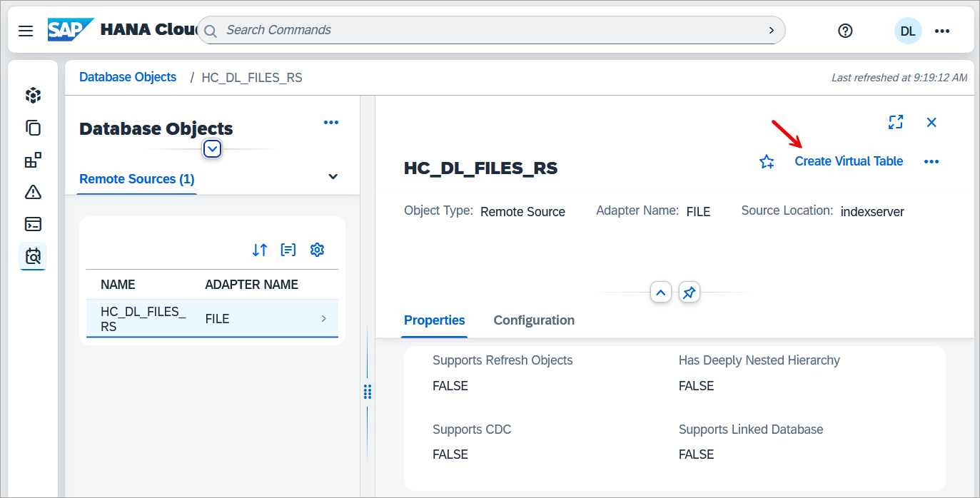Click the Remote Source object type value
Viewport: 980px width, 498px height.
click(x=522, y=212)
